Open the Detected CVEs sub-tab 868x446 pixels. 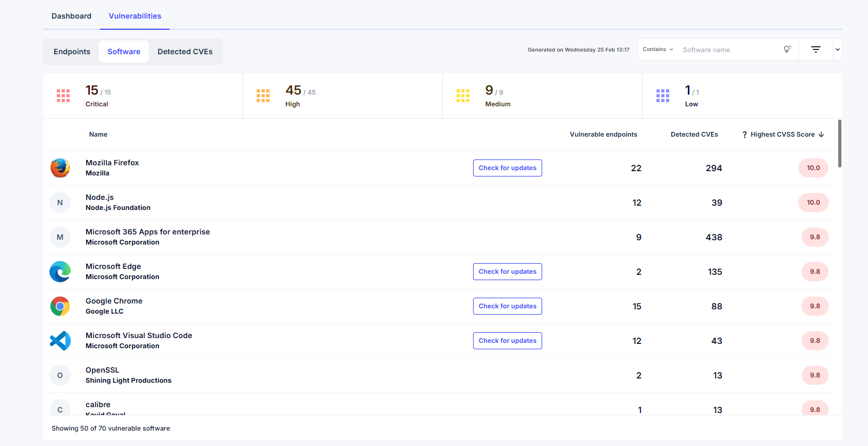pyautogui.click(x=185, y=52)
